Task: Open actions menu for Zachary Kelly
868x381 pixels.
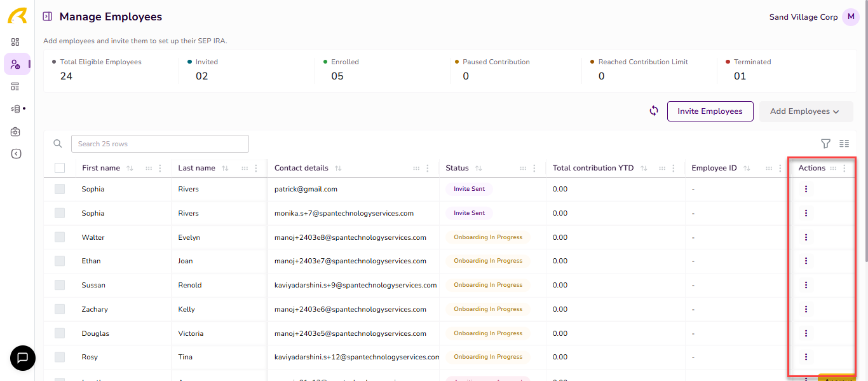Action: coord(806,309)
